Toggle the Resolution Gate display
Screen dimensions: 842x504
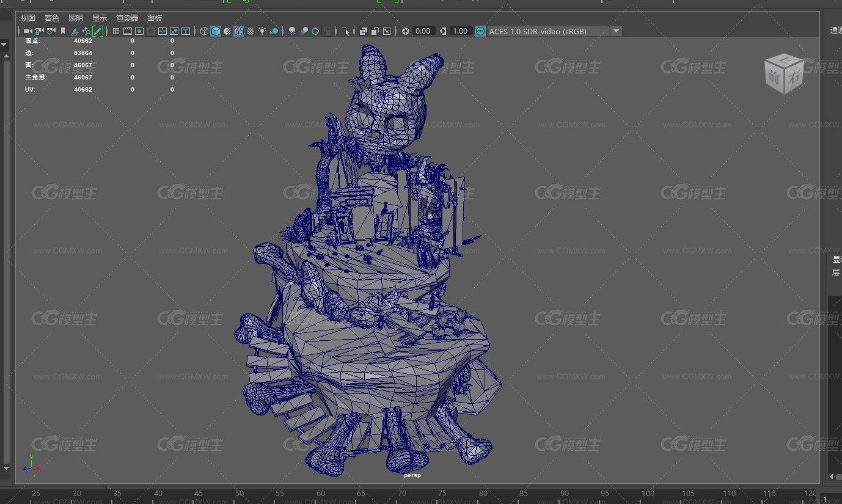click(139, 31)
